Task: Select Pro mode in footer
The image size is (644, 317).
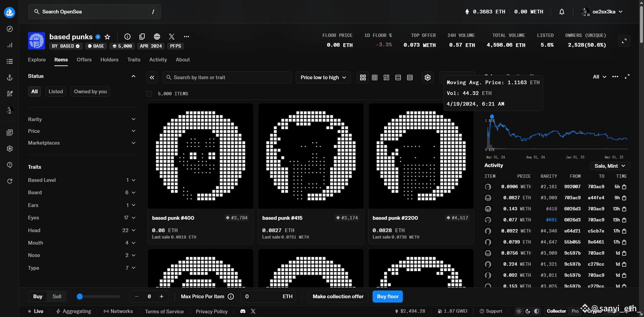Action: click(x=575, y=311)
